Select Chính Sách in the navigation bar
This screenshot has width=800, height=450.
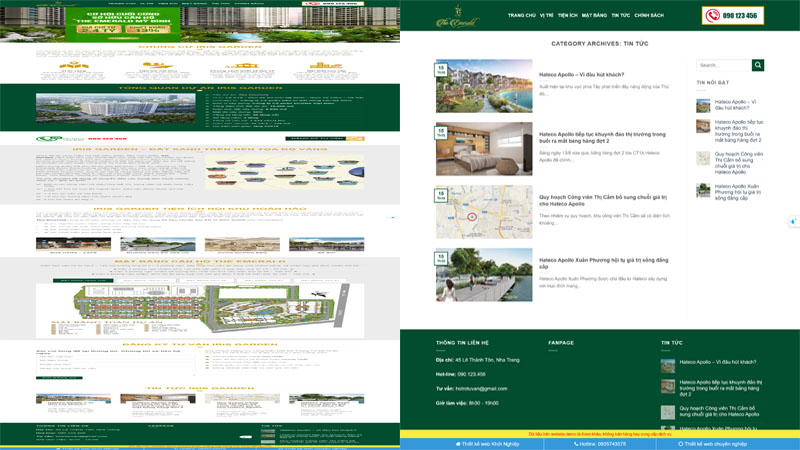(x=649, y=16)
